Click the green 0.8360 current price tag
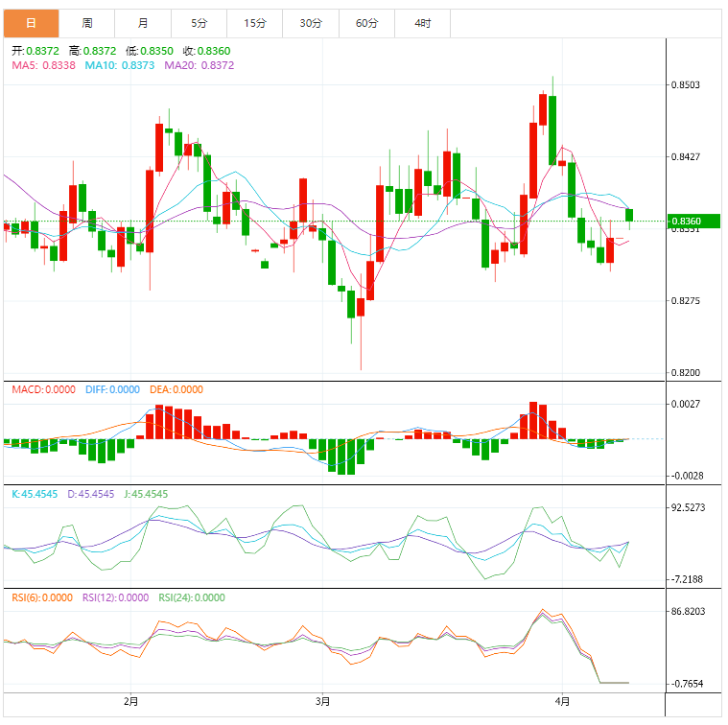 693,222
